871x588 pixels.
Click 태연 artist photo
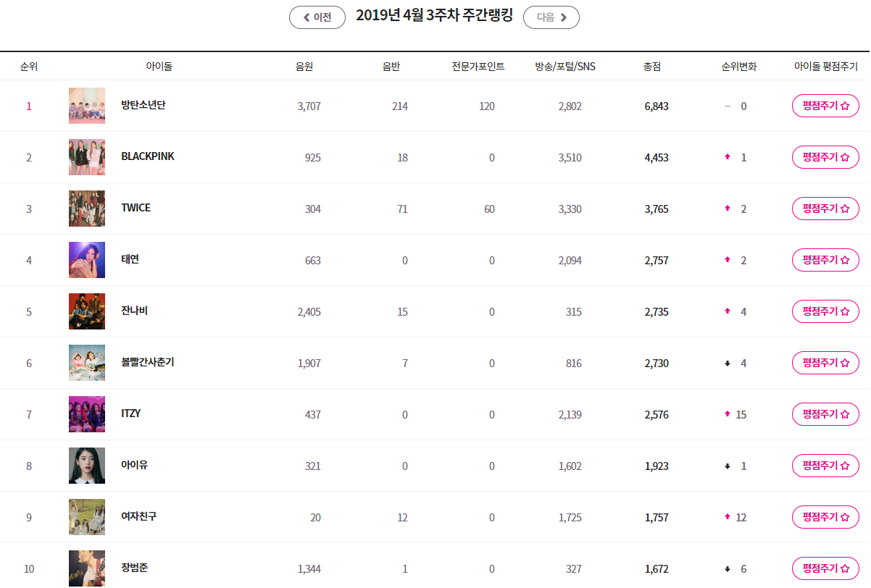tap(87, 260)
